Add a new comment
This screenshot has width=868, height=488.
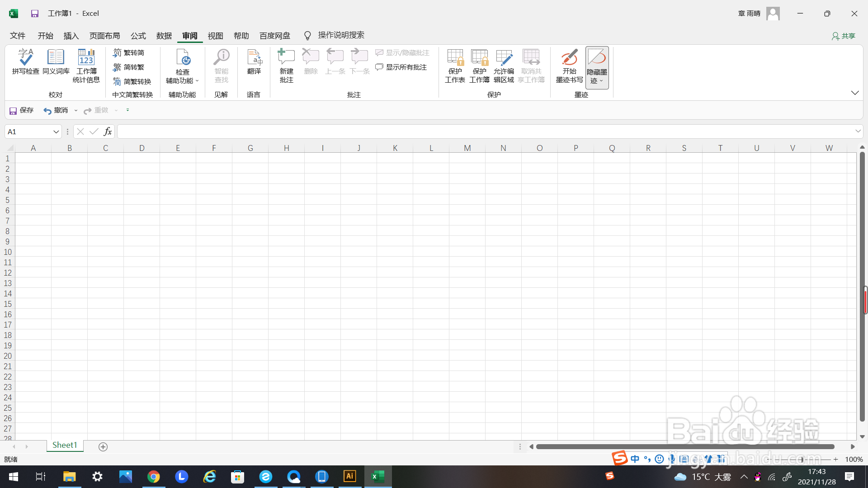[x=286, y=66]
